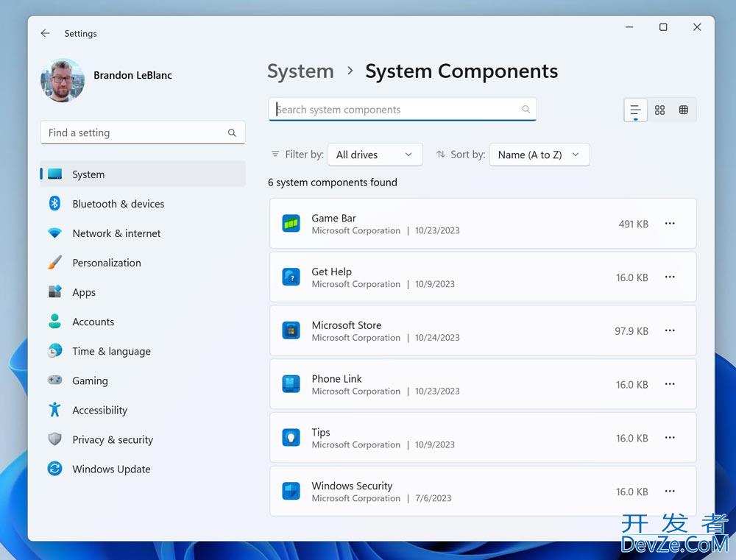Open more options for Phone Link
Image resolution: width=736 pixels, height=560 pixels.
pos(670,384)
